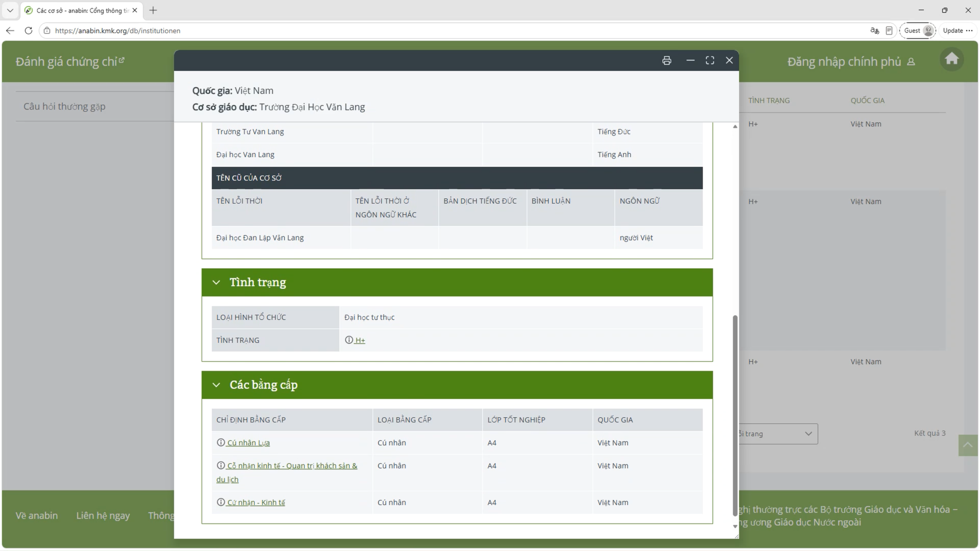Click the dialog vertical scrollbar thumb

[735, 415]
